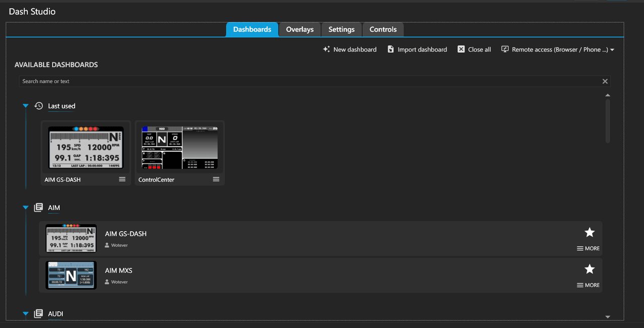Switch to the Dashboards tab
The image size is (644, 328).
tap(252, 29)
